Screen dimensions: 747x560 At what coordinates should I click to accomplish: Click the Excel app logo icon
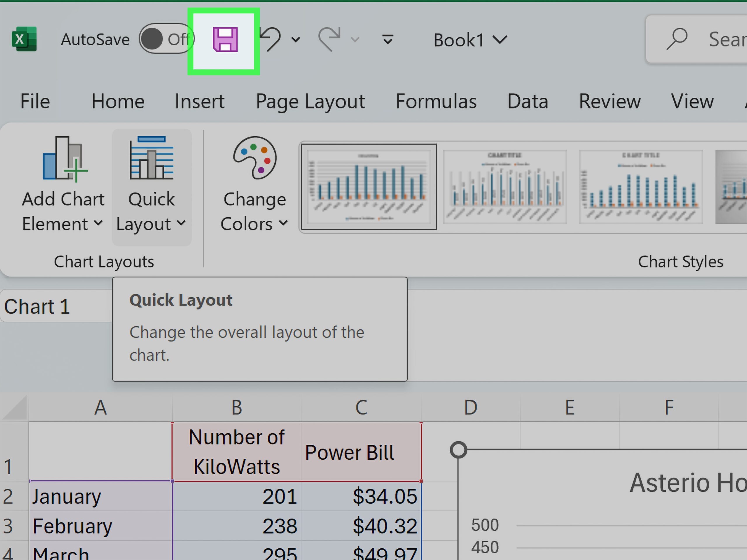pos(24,39)
